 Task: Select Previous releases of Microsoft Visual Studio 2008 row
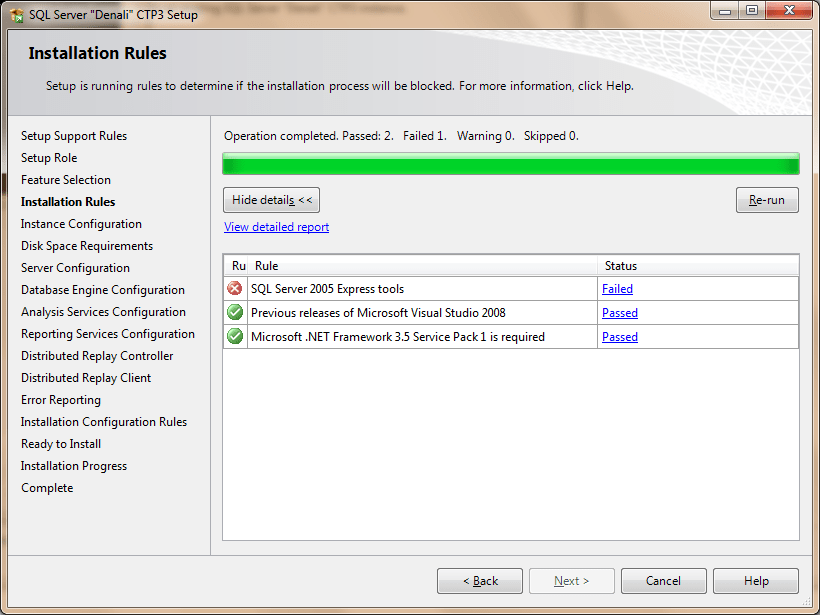(x=511, y=313)
